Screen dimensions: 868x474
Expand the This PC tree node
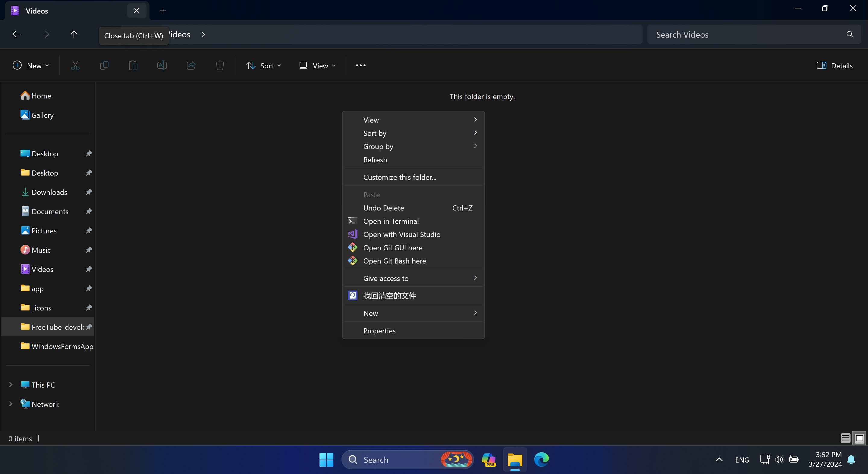[11, 385]
